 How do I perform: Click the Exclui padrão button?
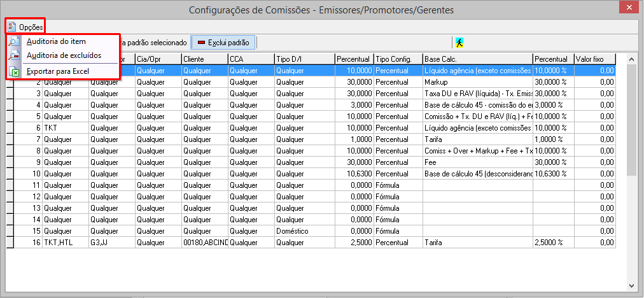coord(223,42)
